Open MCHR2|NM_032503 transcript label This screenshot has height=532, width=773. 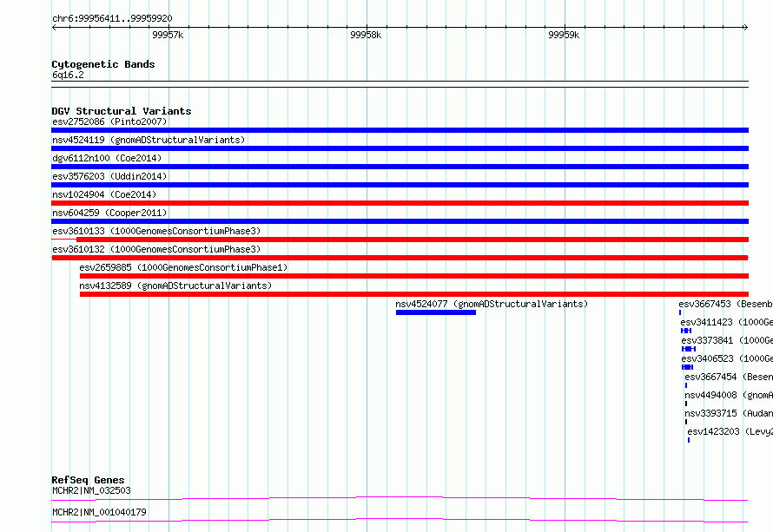[x=91, y=490]
